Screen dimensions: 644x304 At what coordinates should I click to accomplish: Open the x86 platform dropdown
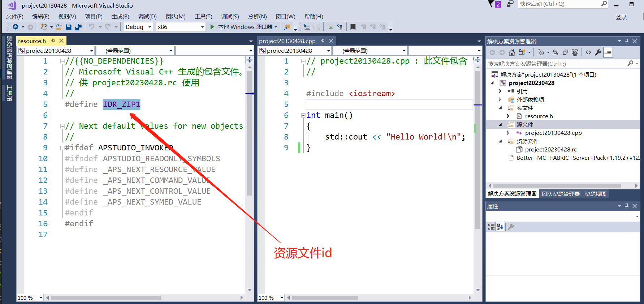(181, 27)
